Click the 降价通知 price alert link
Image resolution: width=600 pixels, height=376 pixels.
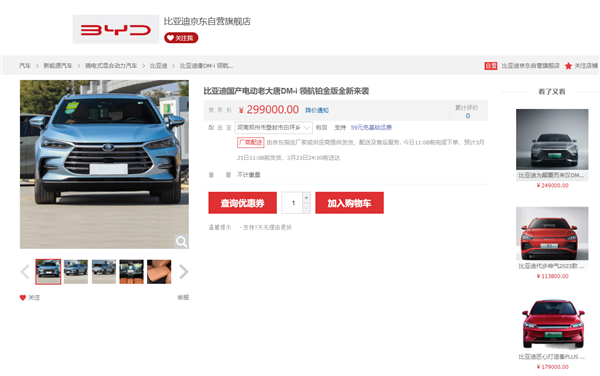(x=317, y=110)
